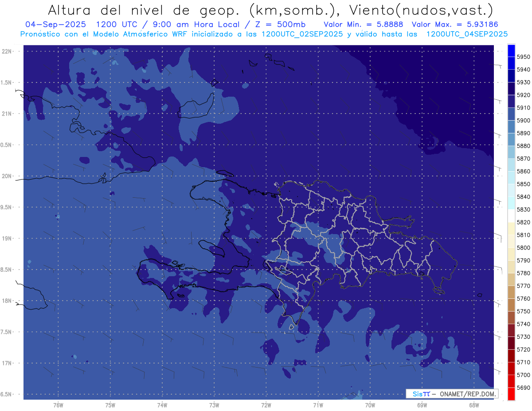
Task: Click the 19N latitude axis label
Action: click(6, 239)
